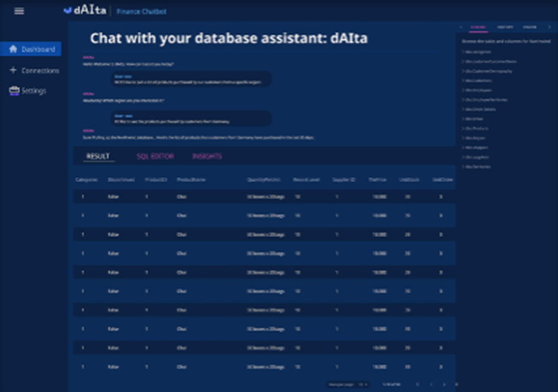This screenshot has width=558, height=392.
Task: Sort by the ProductID column header
Action: pos(156,180)
